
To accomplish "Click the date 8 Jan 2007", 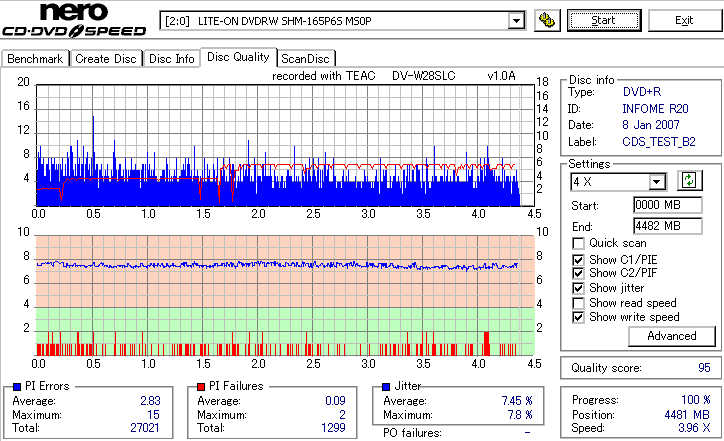I will point(651,125).
